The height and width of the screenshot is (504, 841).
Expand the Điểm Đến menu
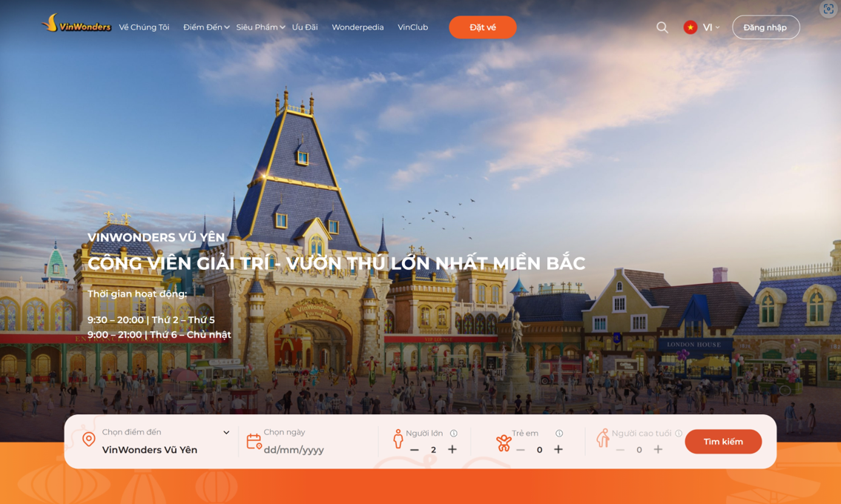tap(206, 27)
